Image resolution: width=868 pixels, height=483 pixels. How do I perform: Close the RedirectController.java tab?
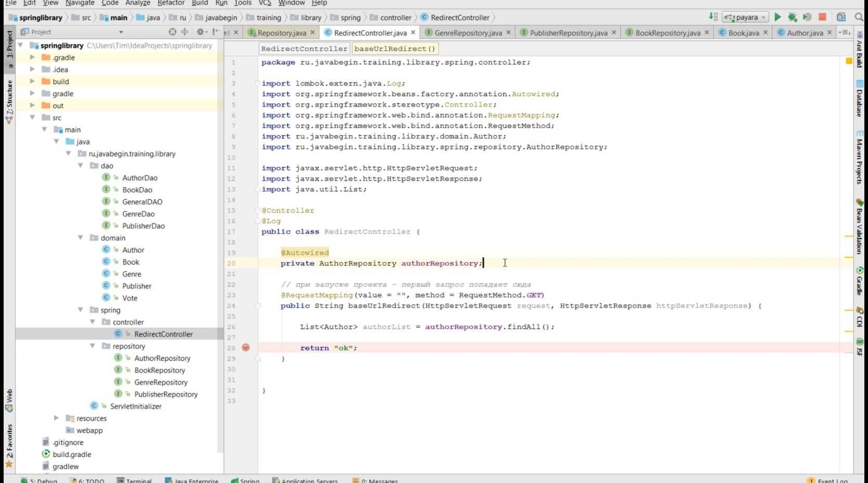pyautogui.click(x=413, y=32)
